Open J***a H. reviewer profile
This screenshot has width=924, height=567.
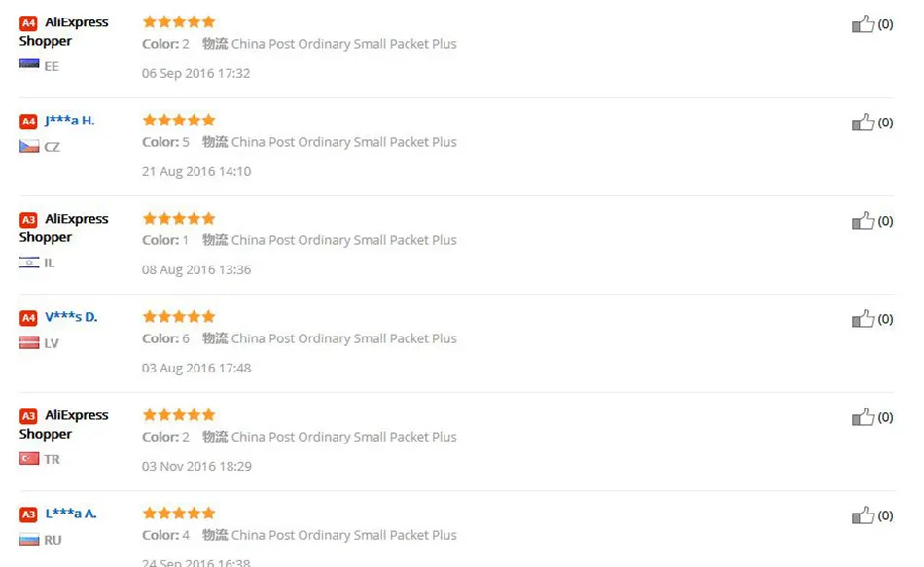(69, 121)
